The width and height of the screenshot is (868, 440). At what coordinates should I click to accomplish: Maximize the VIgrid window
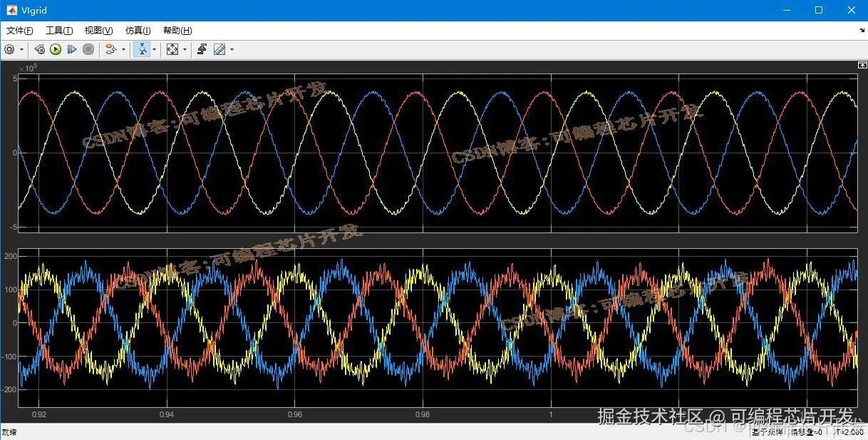click(x=819, y=10)
